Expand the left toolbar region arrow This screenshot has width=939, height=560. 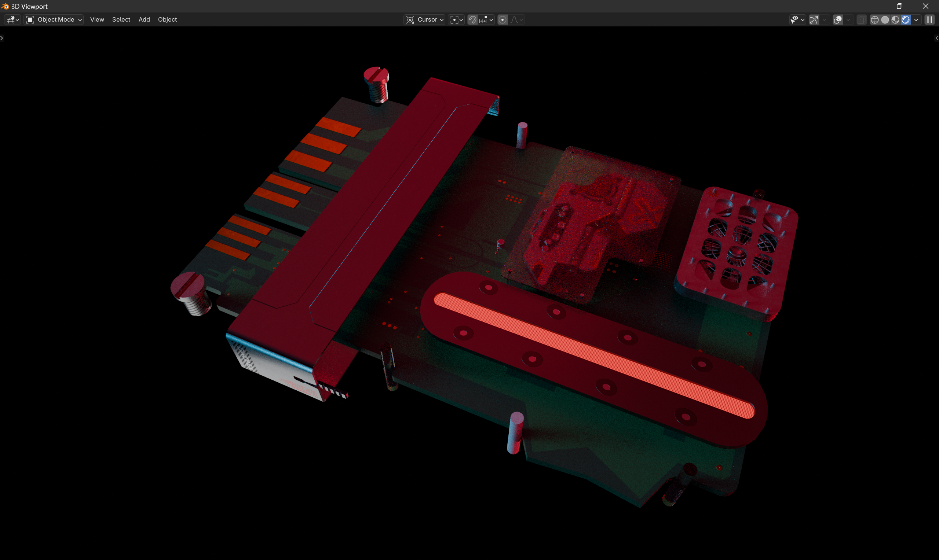[2, 38]
